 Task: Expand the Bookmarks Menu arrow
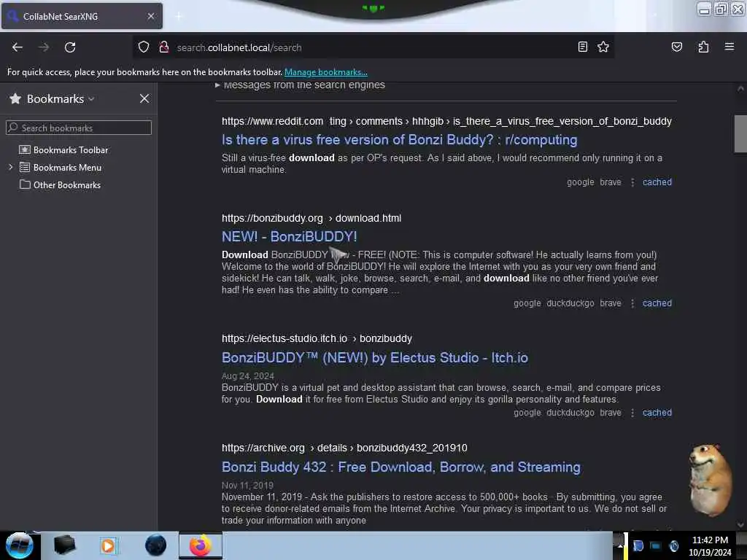point(10,167)
